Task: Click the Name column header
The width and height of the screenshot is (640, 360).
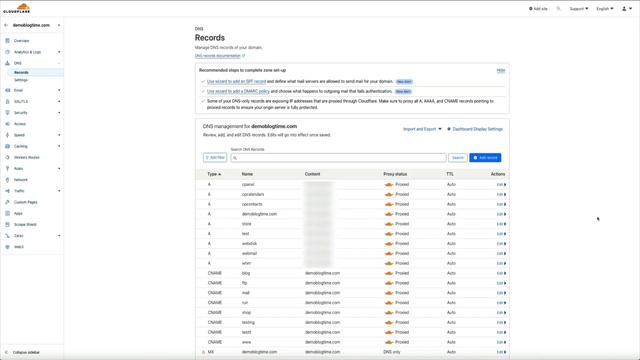Action: [247, 174]
